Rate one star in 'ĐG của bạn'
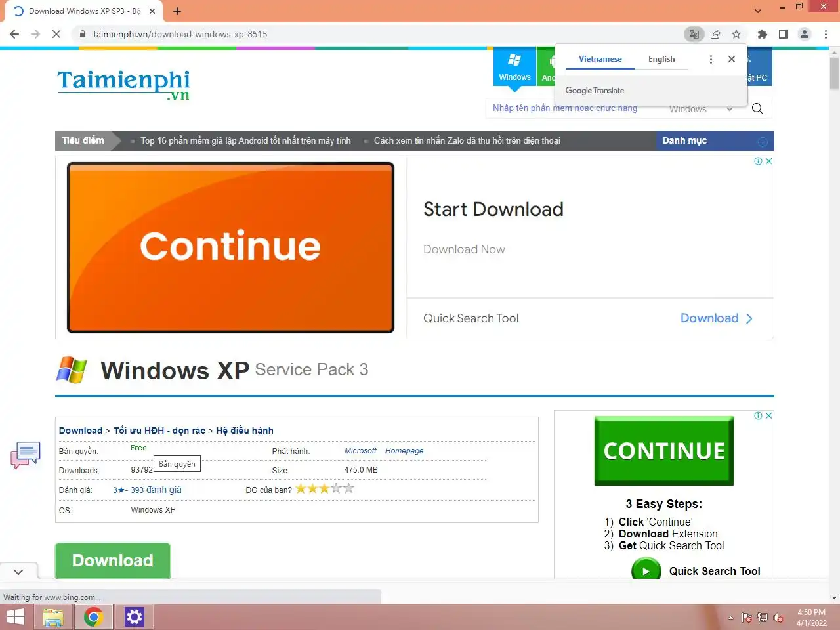Image resolution: width=840 pixels, height=630 pixels. point(301,488)
